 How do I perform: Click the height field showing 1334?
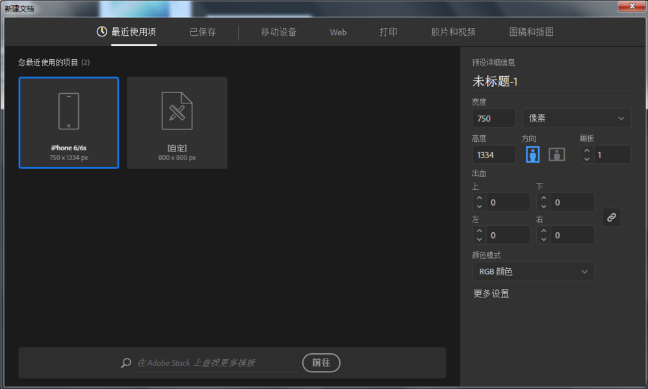tap(494, 155)
